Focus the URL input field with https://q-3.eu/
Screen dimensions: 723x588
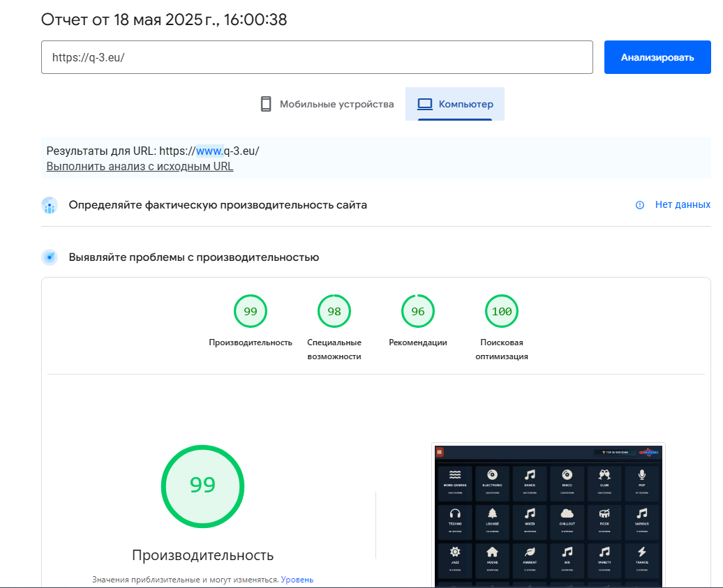click(317, 57)
